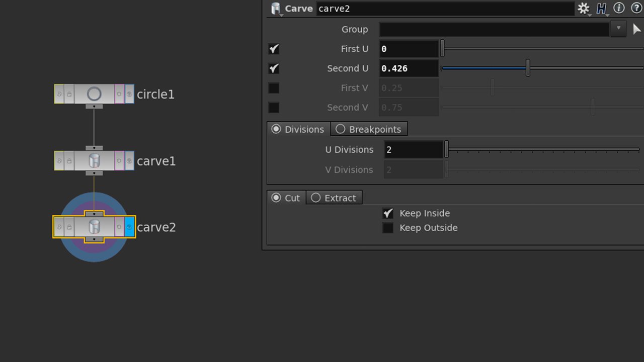This screenshot has height=362, width=644.
Task: Toggle bypass flag on carve1 node
Action: point(59,161)
